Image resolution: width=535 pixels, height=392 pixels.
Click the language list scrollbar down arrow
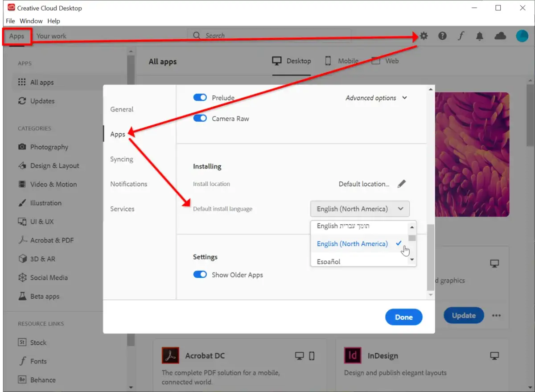point(412,260)
